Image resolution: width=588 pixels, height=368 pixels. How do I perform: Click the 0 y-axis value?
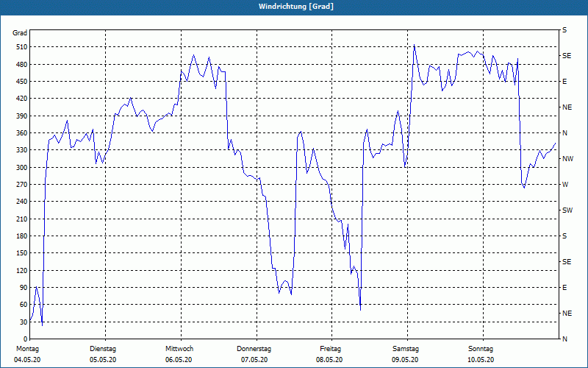[25, 339]
